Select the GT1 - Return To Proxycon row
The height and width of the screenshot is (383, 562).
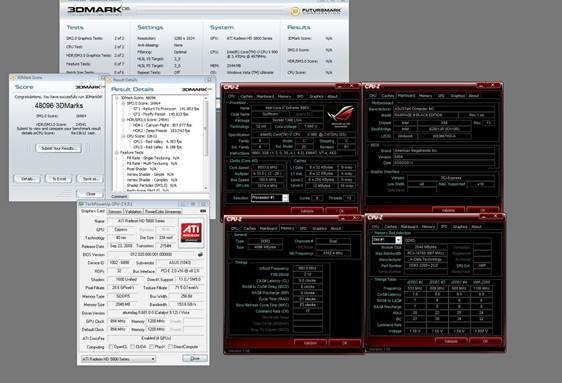click(x=166, y=109)
